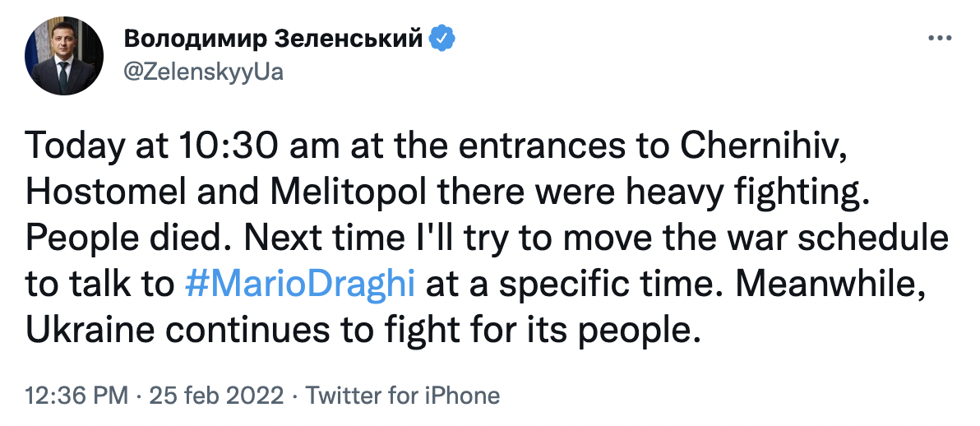This screenshot has height=426, width=980.
Task: Click the @ZelenskyyUa handle
Action: [x=202, y=72]
